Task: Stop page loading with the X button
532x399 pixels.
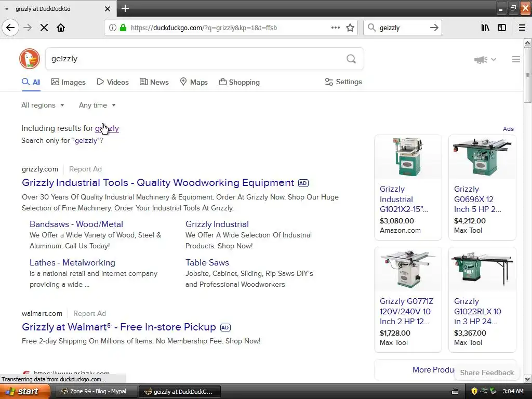Action: 44,28
